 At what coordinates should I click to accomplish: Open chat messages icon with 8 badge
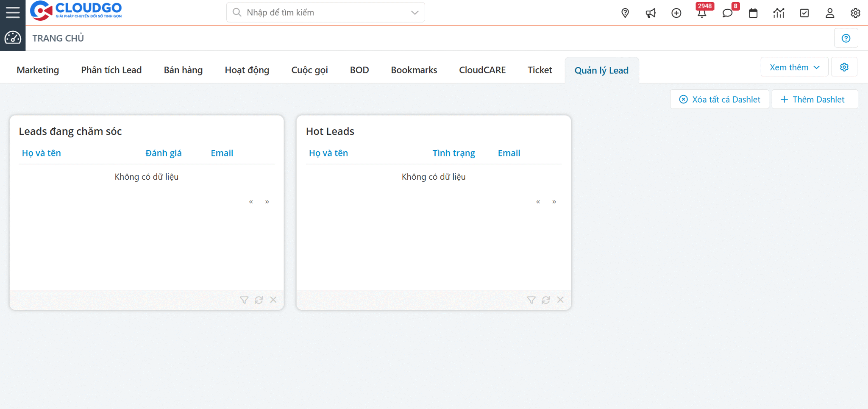coord(728,13)
